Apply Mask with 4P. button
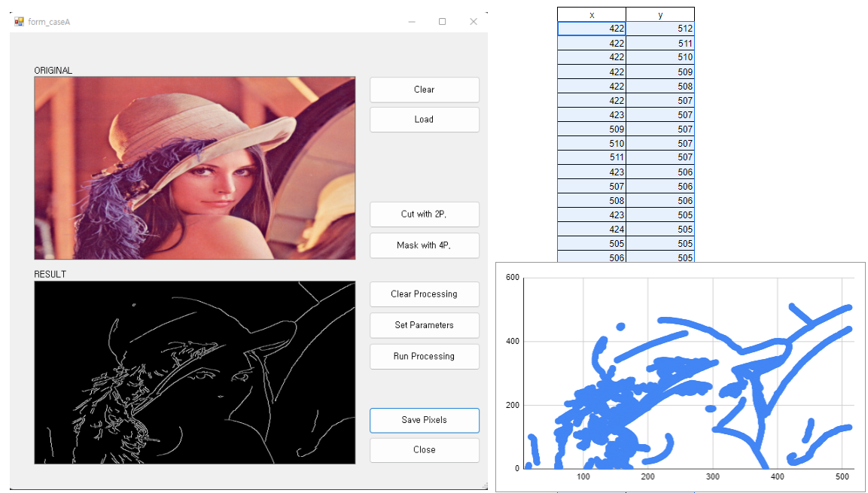This screenshot has height=493, width=868. pyautogui.click(x=424, y=245)
